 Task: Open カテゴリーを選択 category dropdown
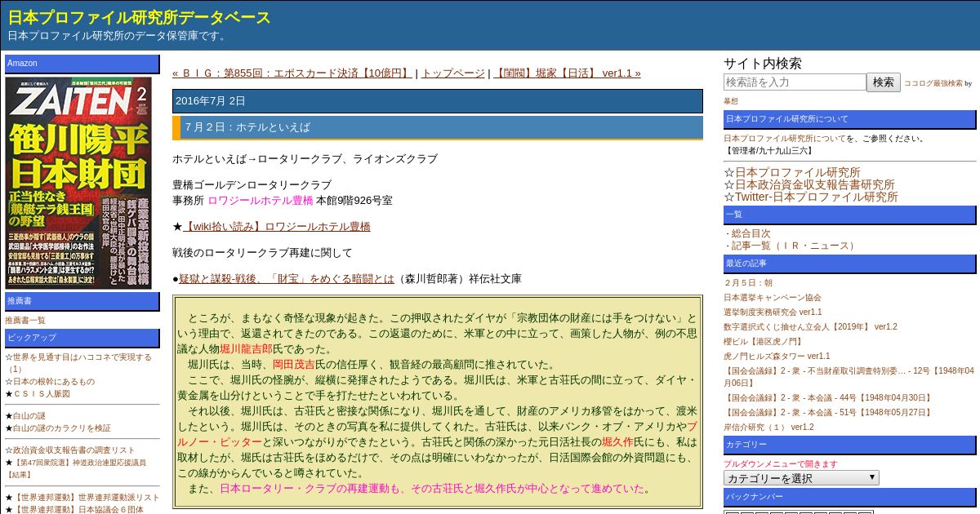[801, 478]
